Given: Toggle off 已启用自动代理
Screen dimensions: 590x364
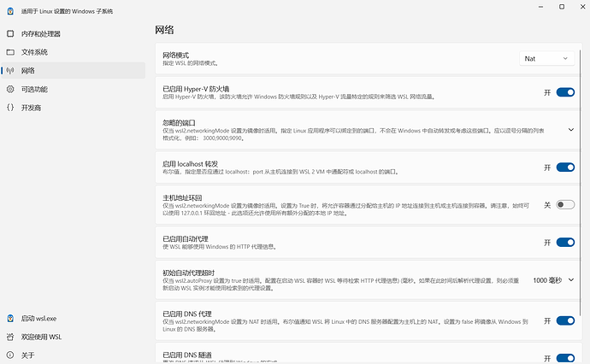Looking at the screenshot, I should 565,243.
